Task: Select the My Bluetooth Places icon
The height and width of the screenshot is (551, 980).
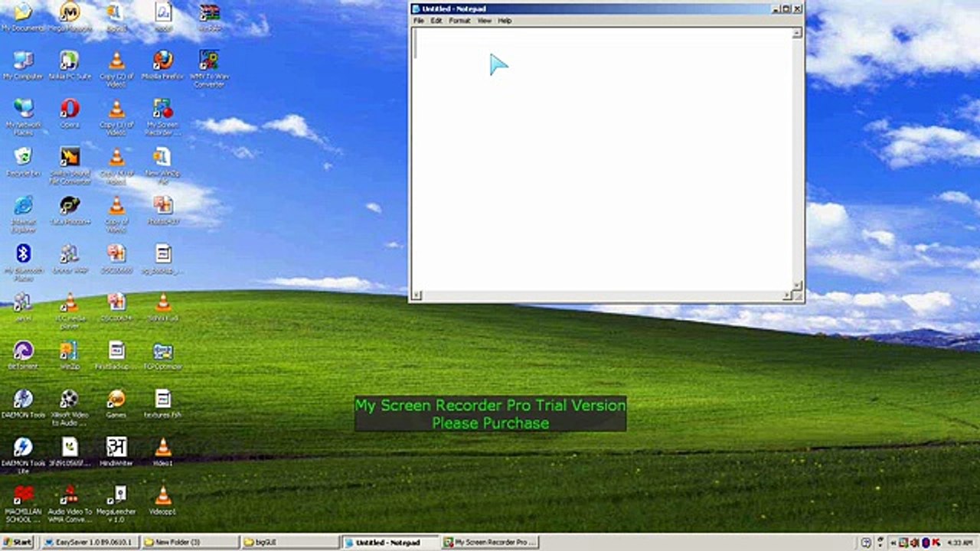Action: (23, 262)
